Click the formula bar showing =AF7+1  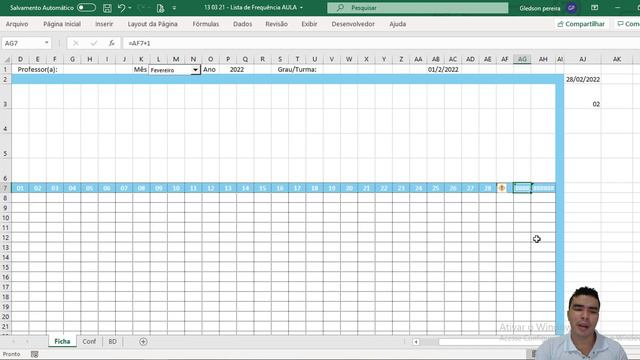(x=381, y=43)
